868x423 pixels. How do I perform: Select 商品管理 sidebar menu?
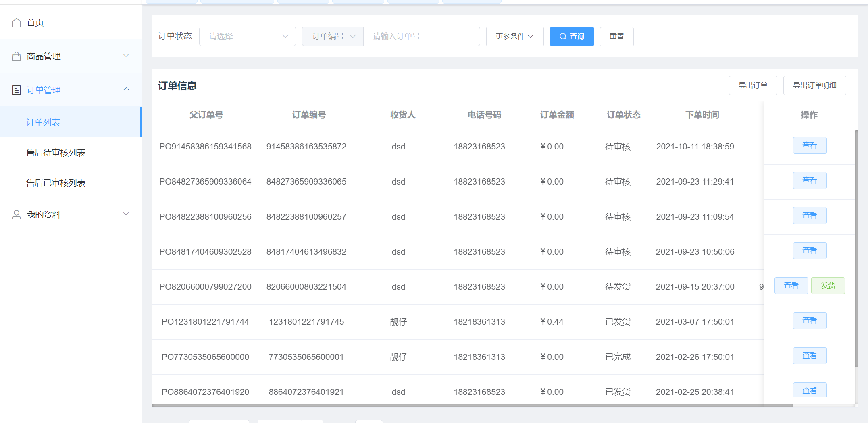point(71,56)
